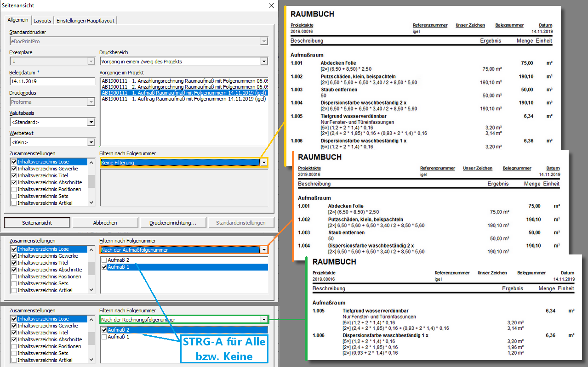
Task: Expand the Werbetext dropdown showing <Kein>
Action: point(91,142)
